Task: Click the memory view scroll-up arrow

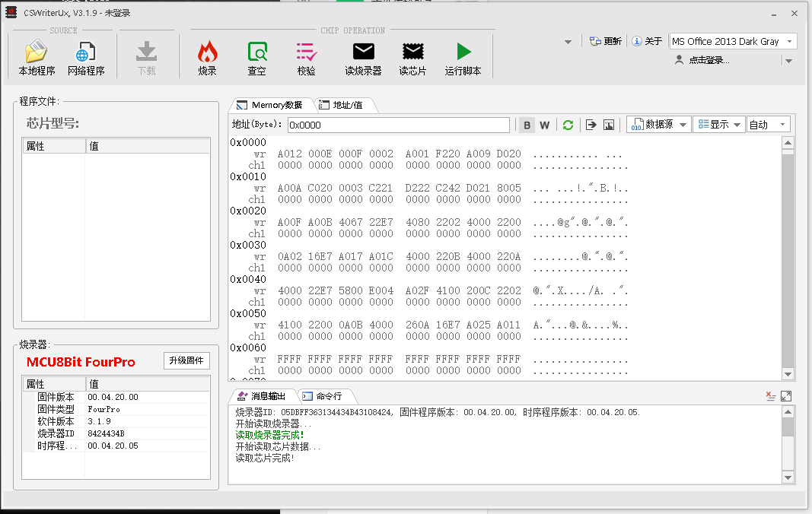Action: (788, 143)
